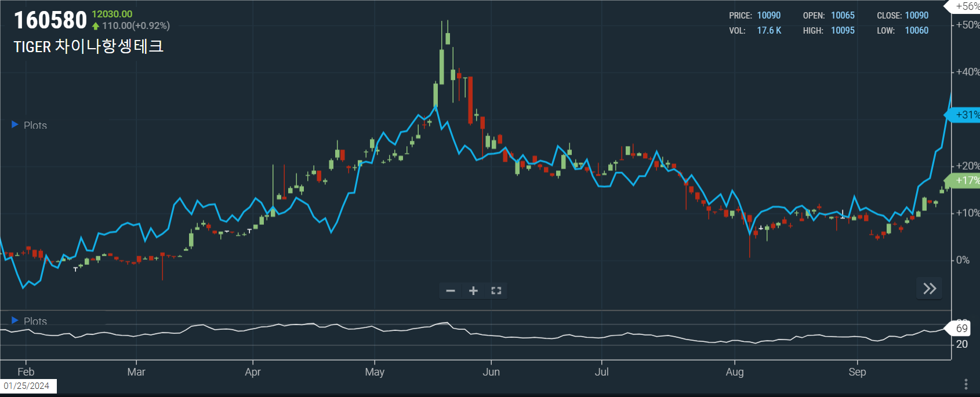Enter full screen chart mode
980x397 pixels.
[496, 291]
